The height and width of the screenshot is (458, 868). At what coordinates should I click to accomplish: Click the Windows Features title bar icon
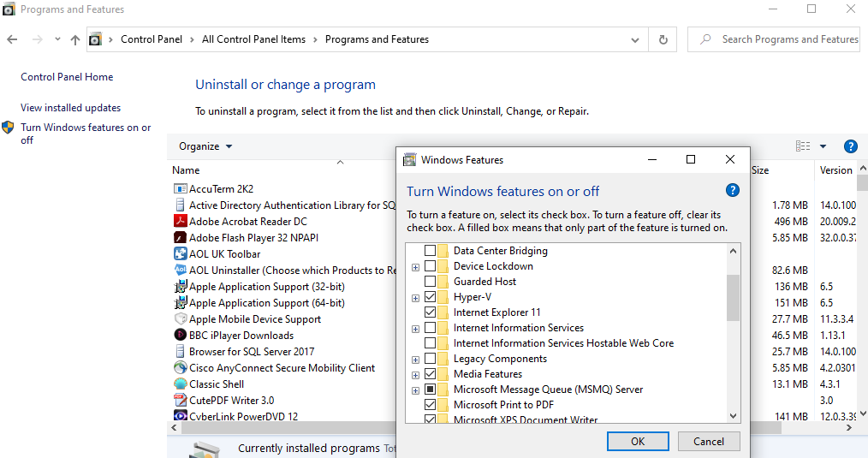pyautogui.click(x=410, y=160)
